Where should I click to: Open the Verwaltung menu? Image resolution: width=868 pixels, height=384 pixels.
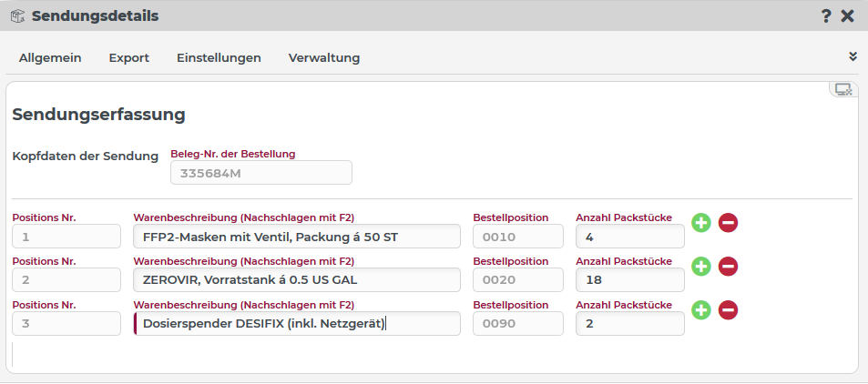(x=324, y=57)
